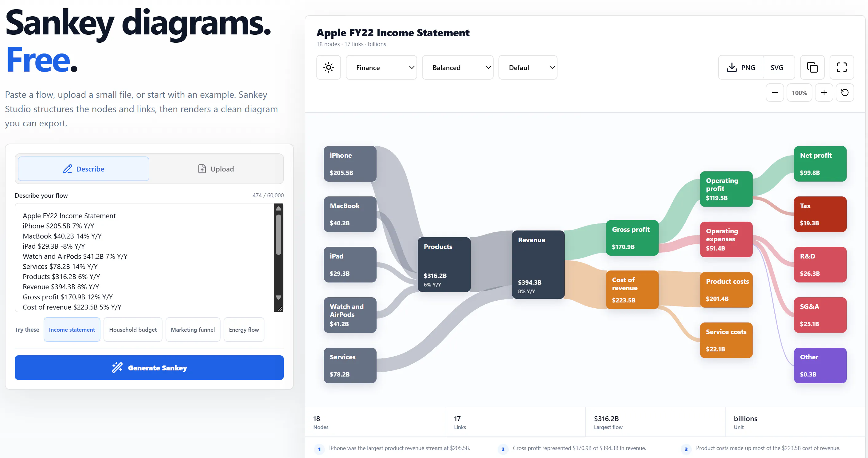Click insight 2 about gross profit
The height and width of the screenshot is (458, 868).
(573, 448)
